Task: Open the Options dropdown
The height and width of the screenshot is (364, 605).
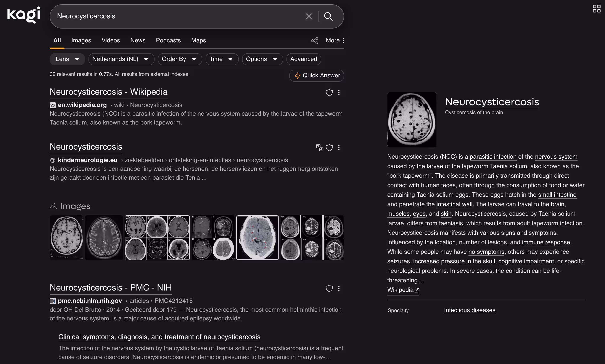Action: pos(262,59)
